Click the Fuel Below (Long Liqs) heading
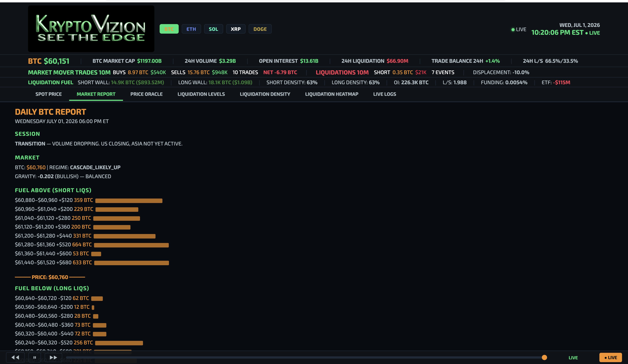 (x=52, y=288)
